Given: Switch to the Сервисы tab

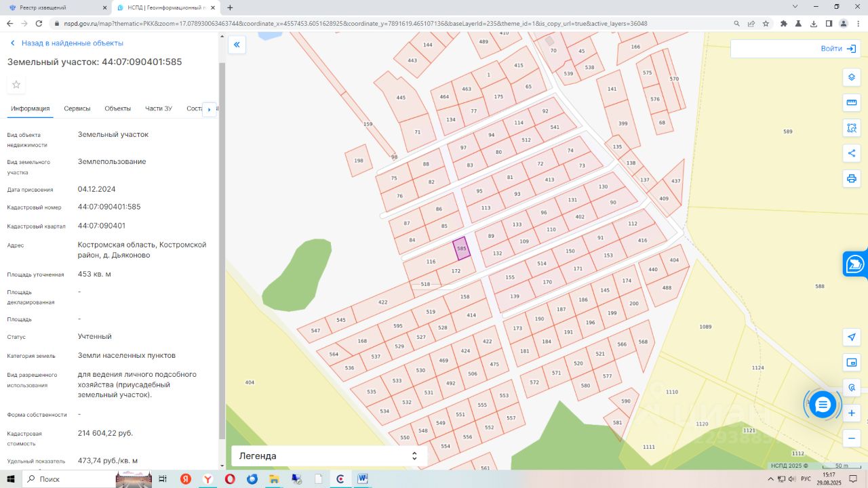Looking at the screenshot, I should coord(77,108).
